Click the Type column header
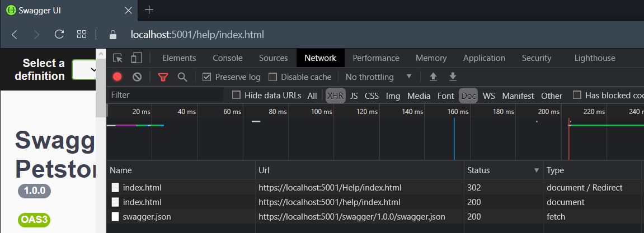The height and width of the screenshot is (233, 644). point(593,170)
